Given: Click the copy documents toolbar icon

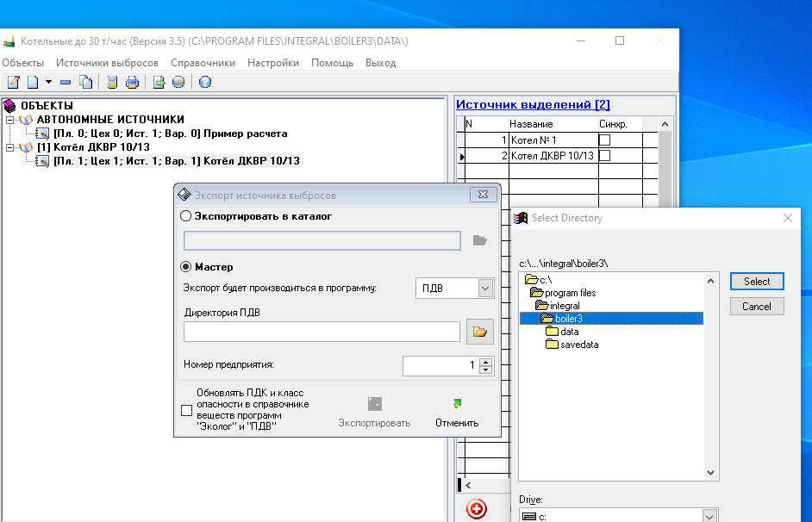Looking at the screenshot, I should (x=85, y=83).
